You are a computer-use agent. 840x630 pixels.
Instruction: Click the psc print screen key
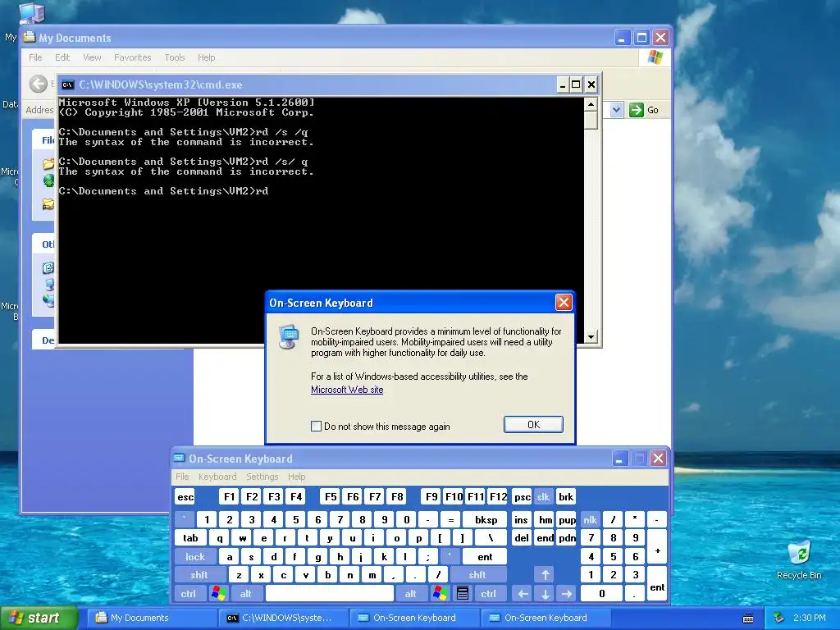[522, 496]
